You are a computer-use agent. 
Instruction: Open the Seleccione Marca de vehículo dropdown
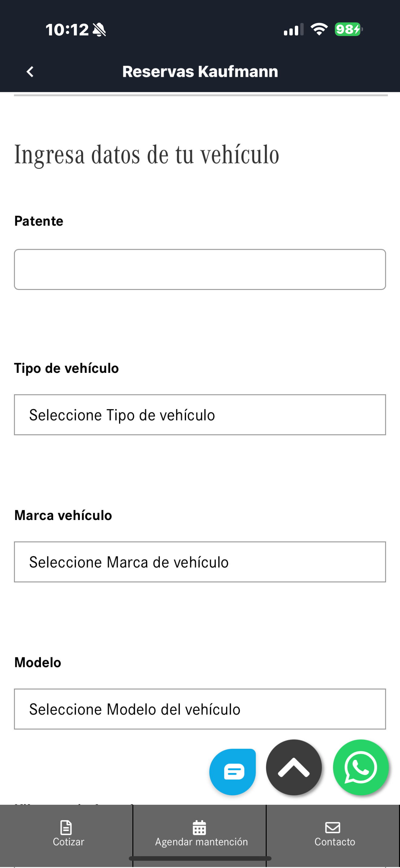(200, 562)
